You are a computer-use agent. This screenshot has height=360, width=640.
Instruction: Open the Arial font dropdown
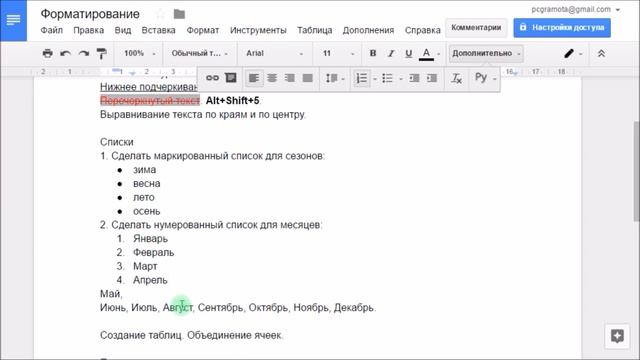click(274, 53)
